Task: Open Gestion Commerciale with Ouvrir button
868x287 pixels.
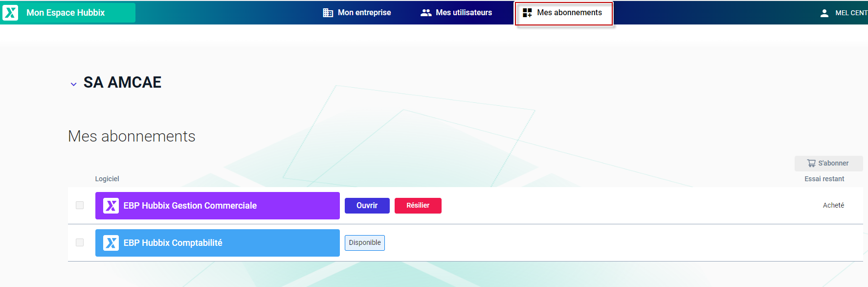Action: (367, 206)
